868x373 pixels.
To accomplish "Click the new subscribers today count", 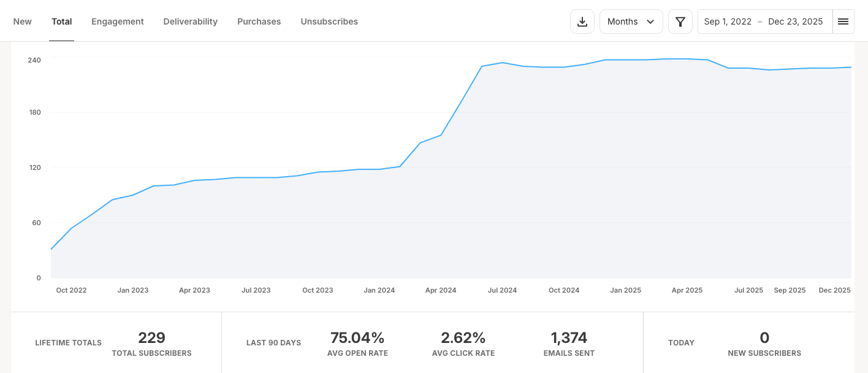I will 764,338.
